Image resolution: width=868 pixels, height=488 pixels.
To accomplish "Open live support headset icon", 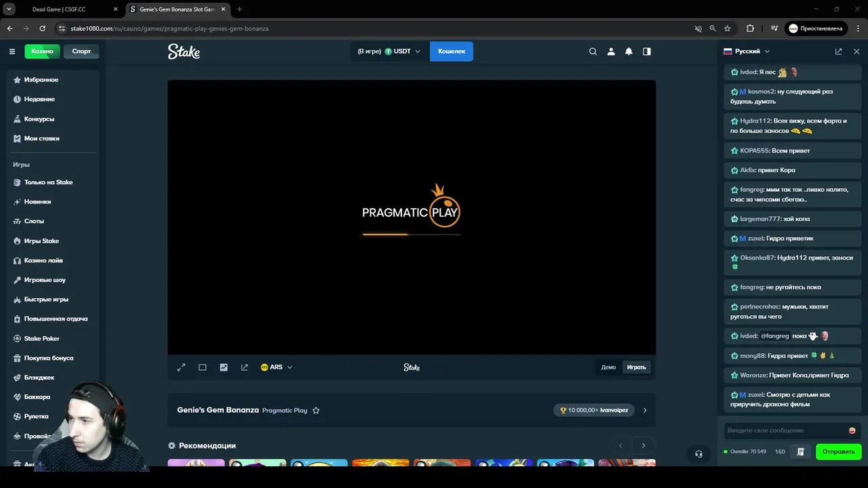I will (x=698, y=454).
